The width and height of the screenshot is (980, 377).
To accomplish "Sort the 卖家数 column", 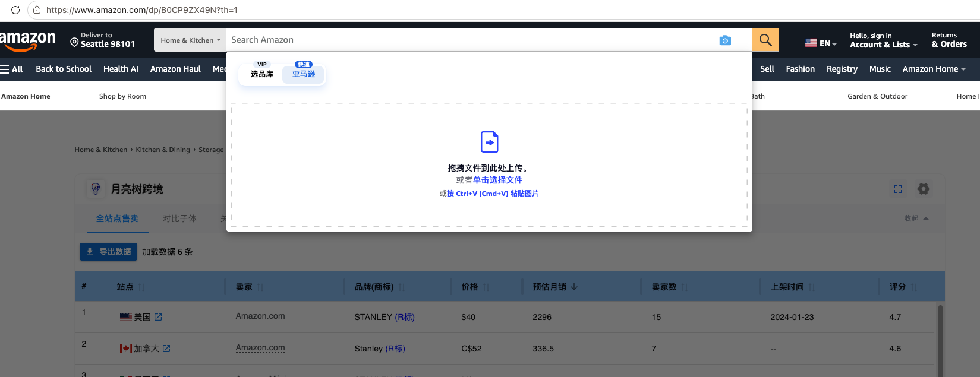I will (x=685, y=287).
